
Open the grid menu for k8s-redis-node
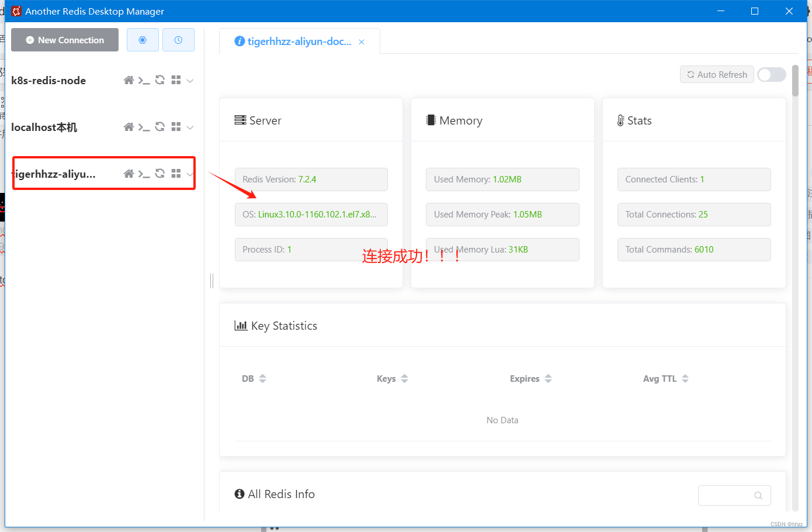176,80
